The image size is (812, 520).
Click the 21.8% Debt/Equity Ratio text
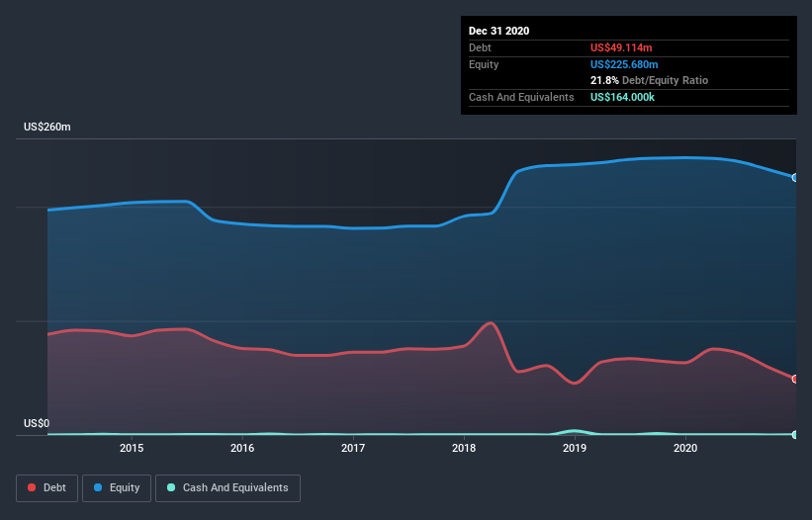pyautogui.click(x=649, y=80)
